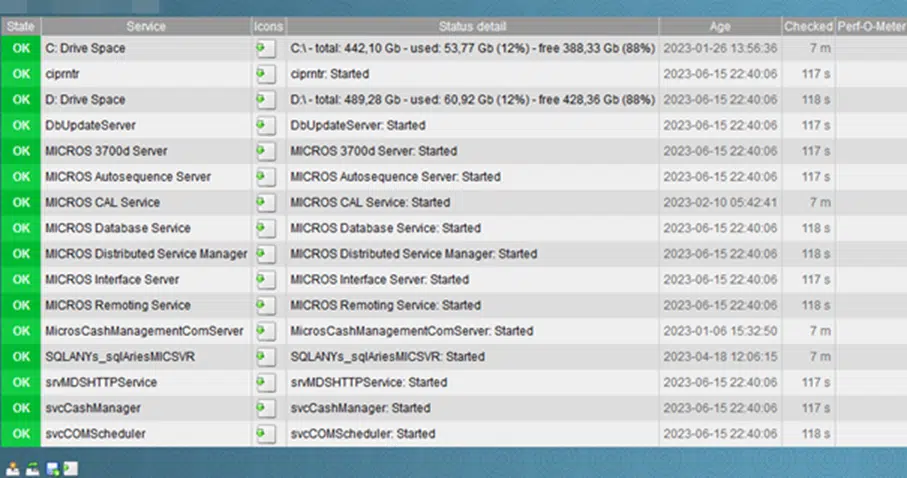Click the Age column header
Viewport: 907px width, 478px height.
[719, 25]
